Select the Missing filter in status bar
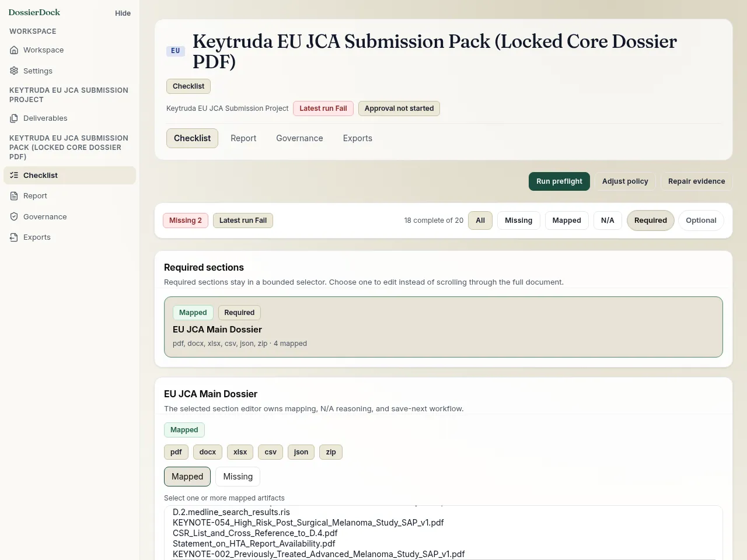The width and height of the screenshot is (747, 560). tap(518, 220)
